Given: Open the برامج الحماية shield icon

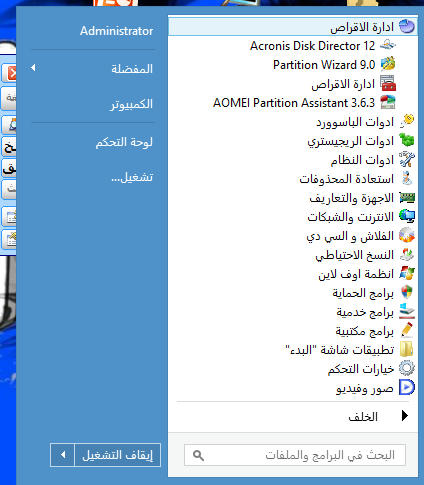Looking at the screenshot, I should tap(407, 293).
